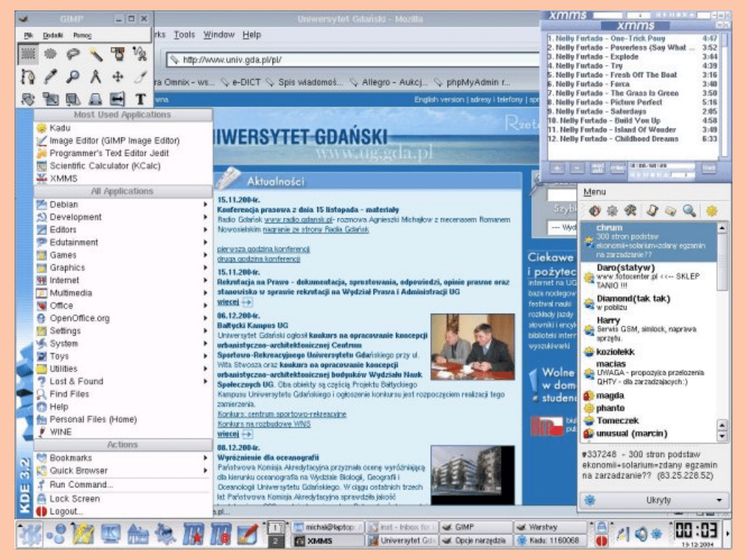Select the Zoom magnifier tool in GIMP

(73, 76)
